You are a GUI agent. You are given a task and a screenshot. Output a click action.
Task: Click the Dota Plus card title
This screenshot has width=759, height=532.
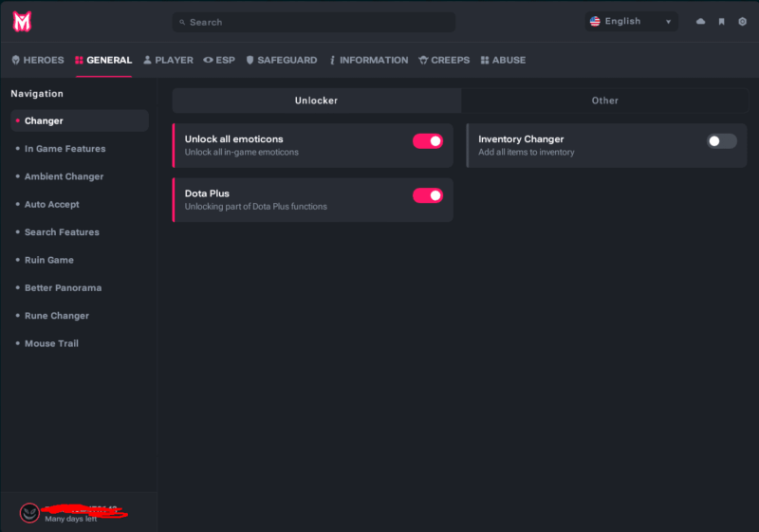click(x=207, y=193)
